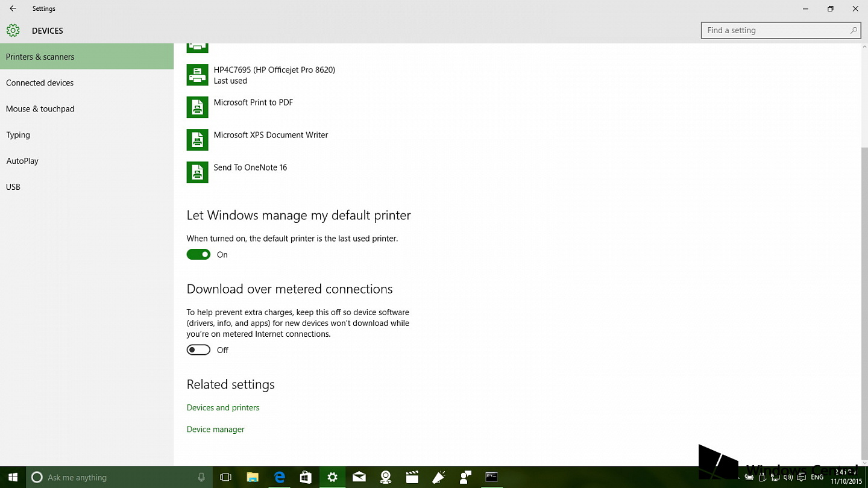Open the AutoPlay settings page
This screenshot has width=868, height=488.
pyautogui.click(x=87, y=161)
